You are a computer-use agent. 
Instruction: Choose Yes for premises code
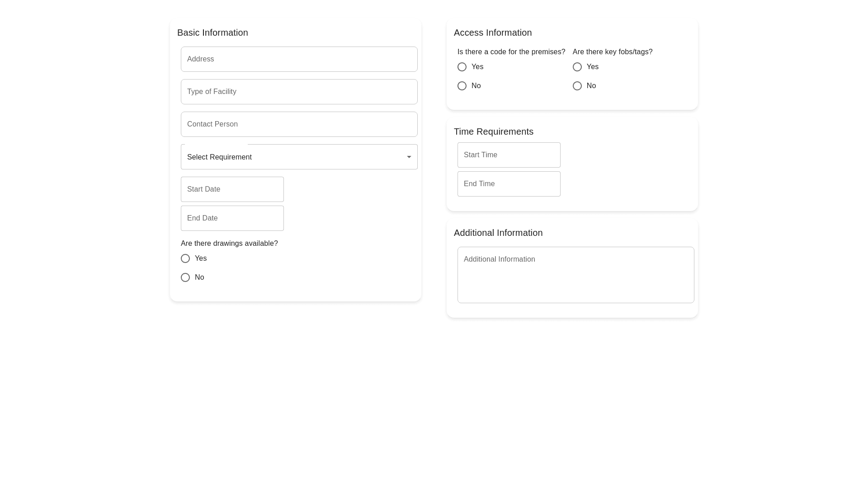pyautogui.click(x=462, y=67)
